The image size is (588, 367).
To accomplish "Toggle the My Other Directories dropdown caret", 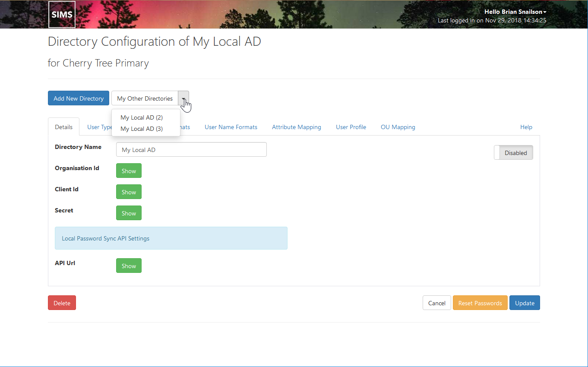I will pos(183,98).
